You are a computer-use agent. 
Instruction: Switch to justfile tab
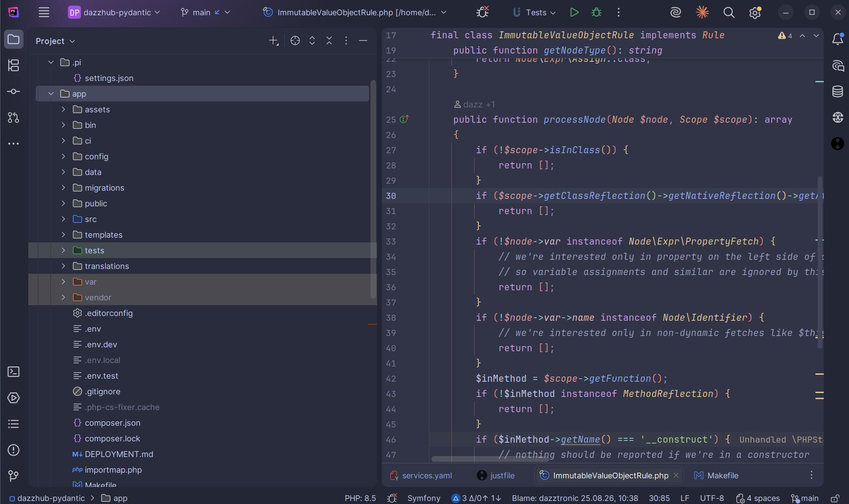tap(496, 475)
